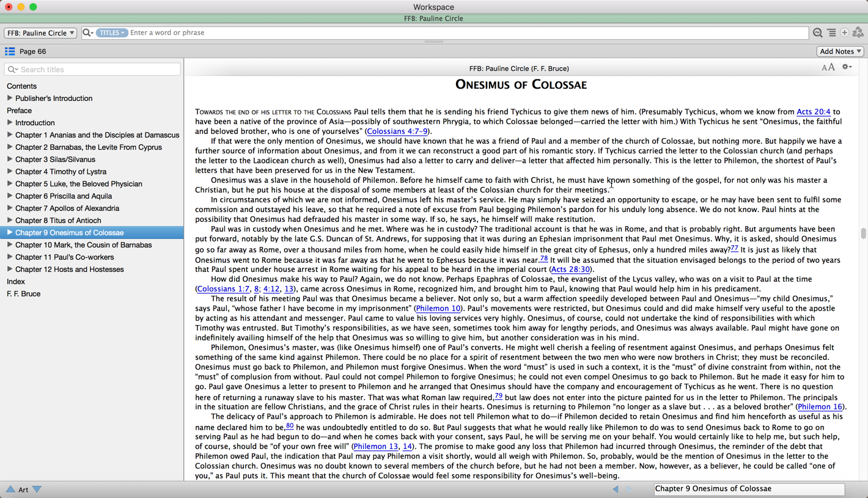Expand Chapter 4 Timothy of Lystra triangle
Screen dimensions: 868x498
click(10, 171)
